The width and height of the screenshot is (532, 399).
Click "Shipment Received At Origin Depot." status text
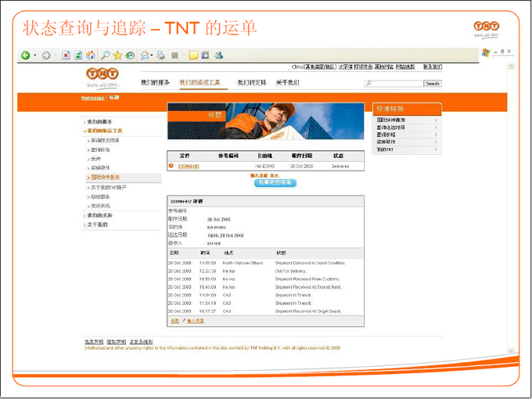309,311
